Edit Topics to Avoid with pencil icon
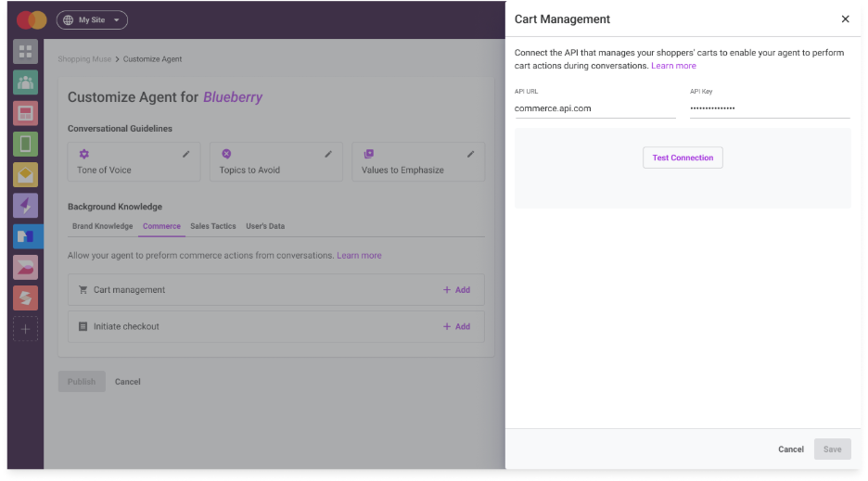 [328, 155]
